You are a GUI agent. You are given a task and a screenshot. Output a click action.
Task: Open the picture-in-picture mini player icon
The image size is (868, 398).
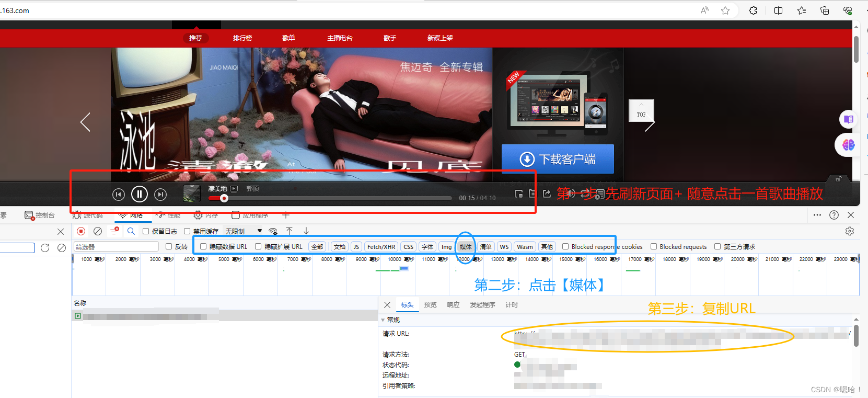[x=518, y=194]
